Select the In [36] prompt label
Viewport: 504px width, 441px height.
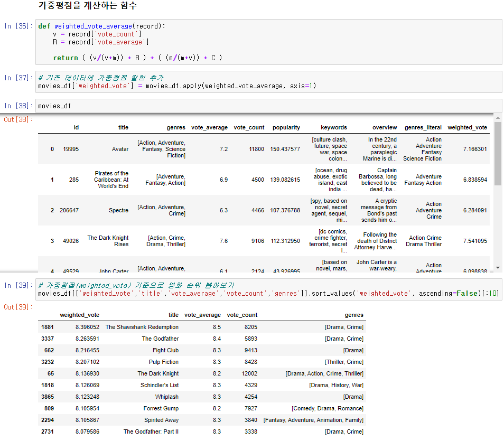coord(18,26)
